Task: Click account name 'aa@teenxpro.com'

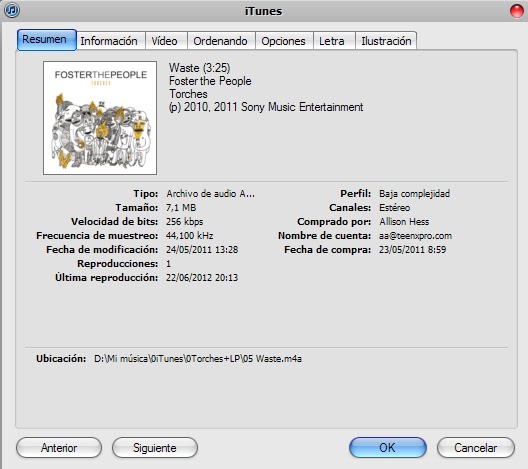Action: point(416,236)
